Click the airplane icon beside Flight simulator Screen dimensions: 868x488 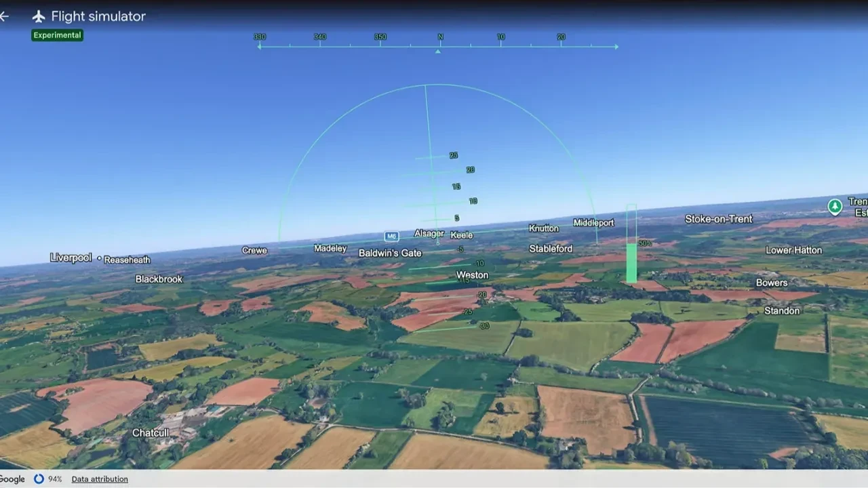coord(39,16)
